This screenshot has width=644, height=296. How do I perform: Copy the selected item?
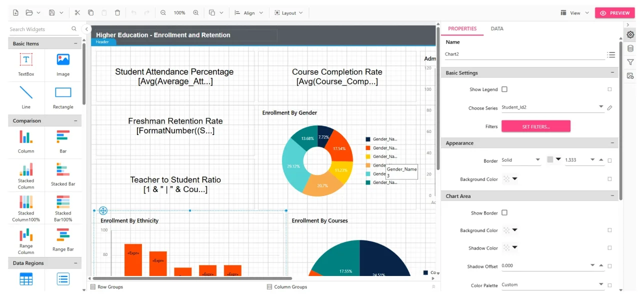click(x=90, y=12)
